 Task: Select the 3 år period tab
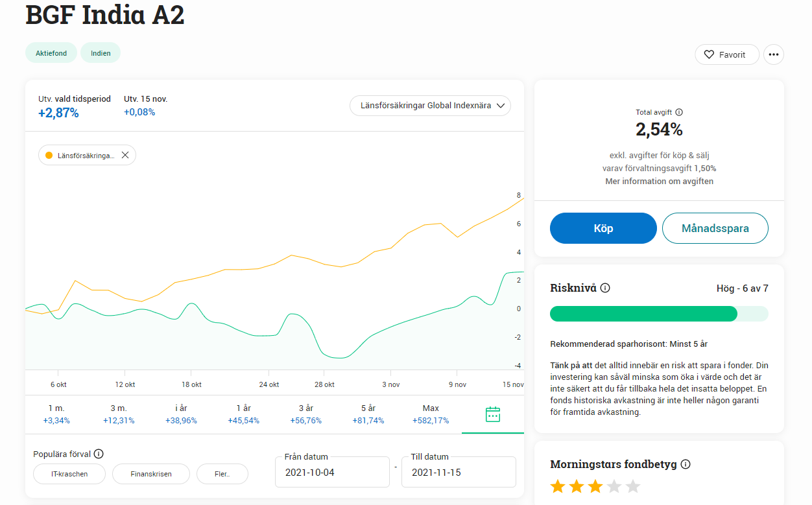coord(305,414)
